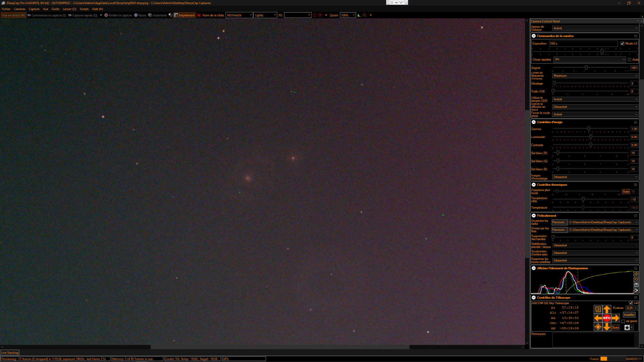
Task: Open the histogram section menu icon
Action: (x=636, y=268)
